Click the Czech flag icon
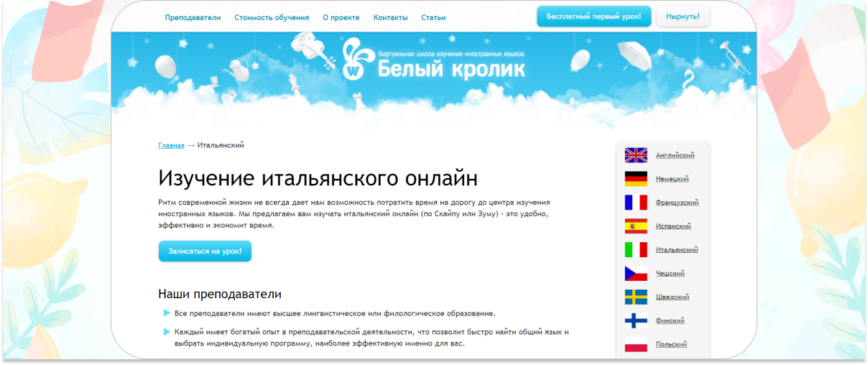 [636, 274]
